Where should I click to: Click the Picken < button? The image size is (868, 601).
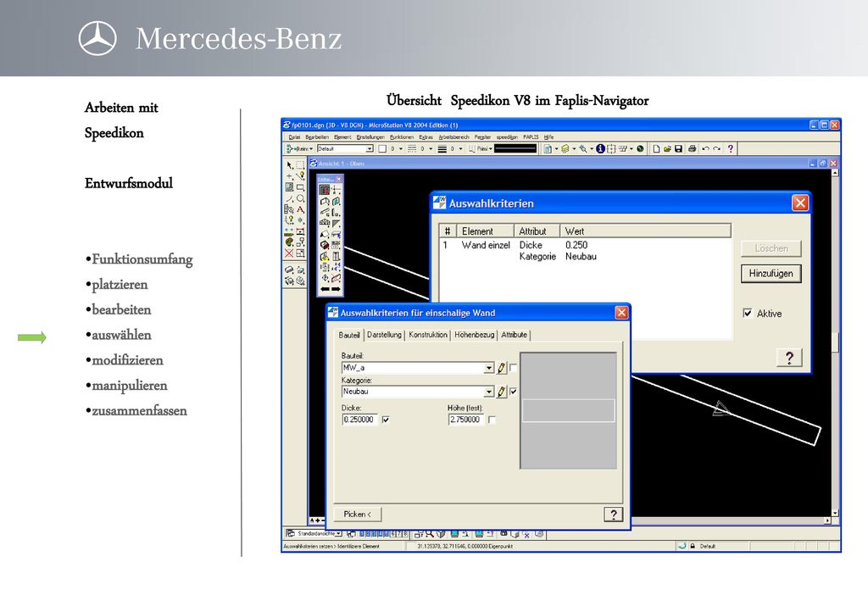click(357, 515)
